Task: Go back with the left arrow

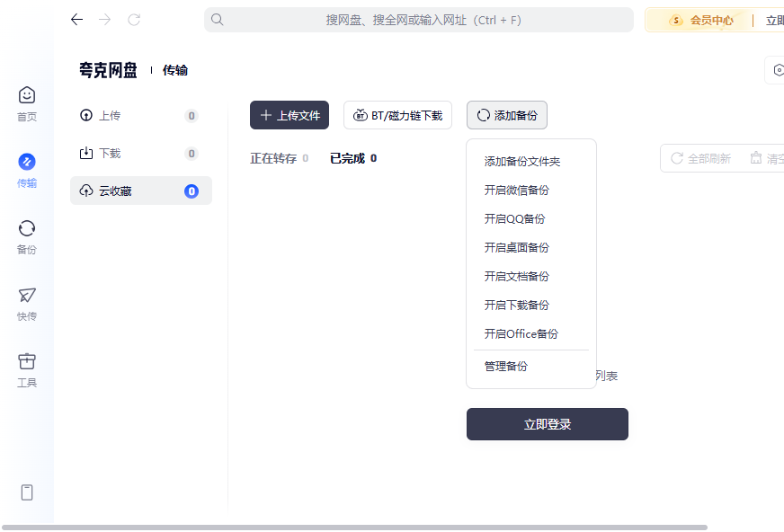Action: tap(76, 20)
